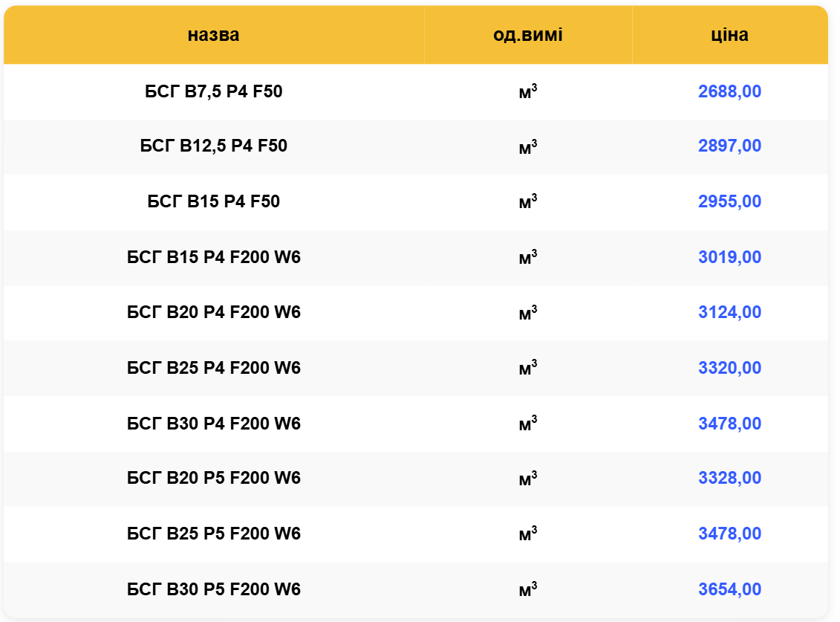840x622 pixels.
Task: Select the row БСГ В25 Р4 F200 W6
Action: click(213, 368)
